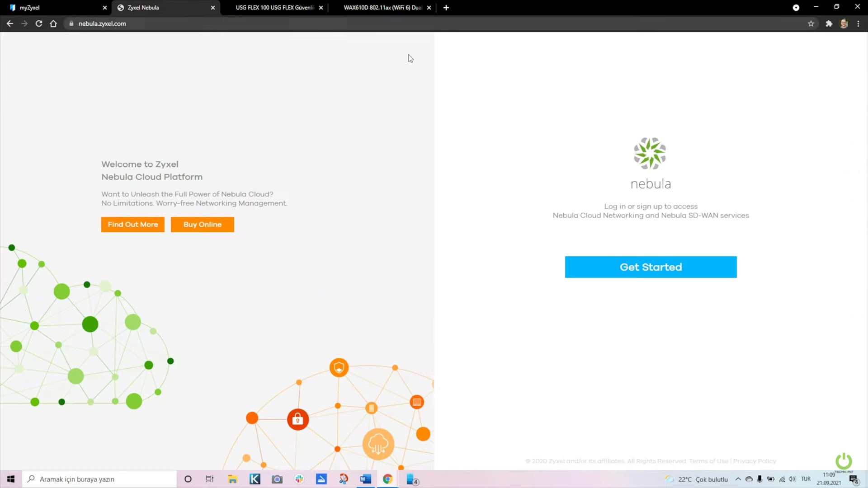Open Word from the taskbar
The image size is (868, 488).
coord(365,479)
